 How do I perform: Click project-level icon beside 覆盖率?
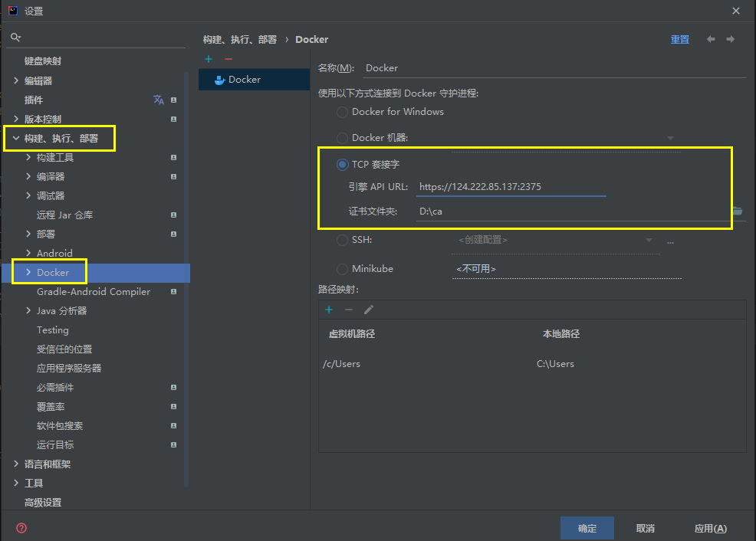(x=173, y=407)
